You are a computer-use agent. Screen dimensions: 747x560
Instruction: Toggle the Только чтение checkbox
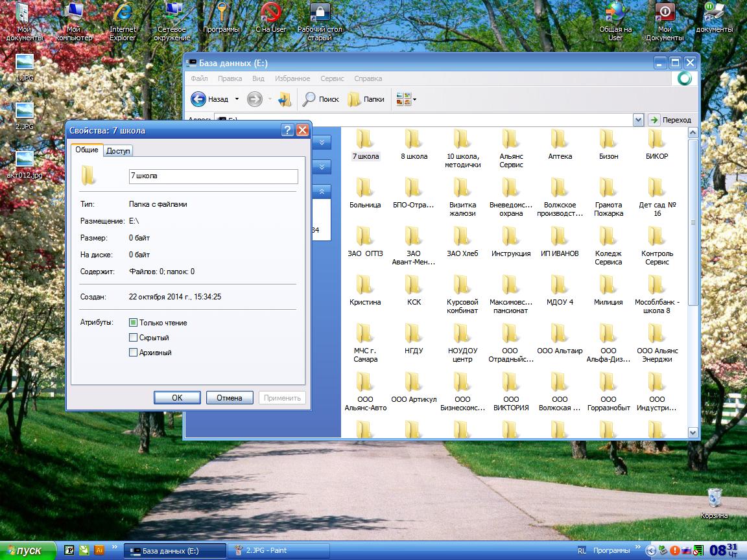coord(134,323)
